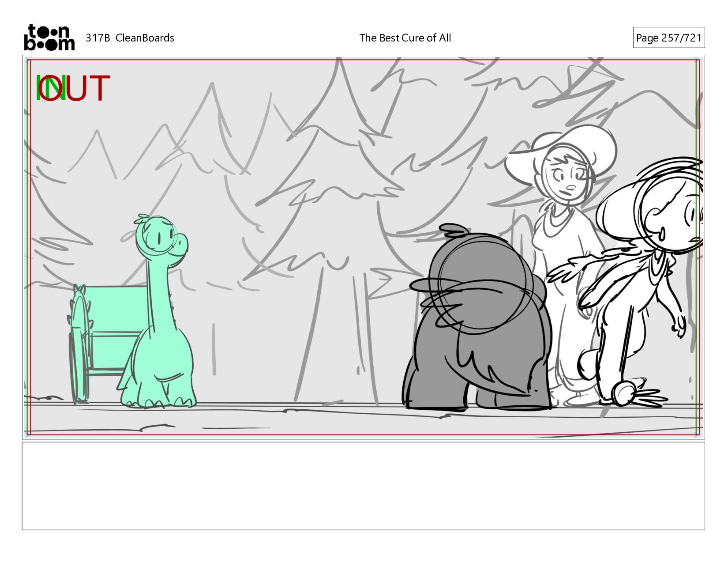Click the storyboard panel drawing

click(x=364, y=247)
